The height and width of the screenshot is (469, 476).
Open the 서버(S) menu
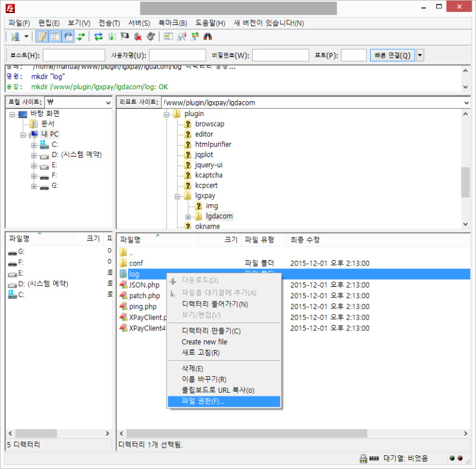[x=139, y=23]
